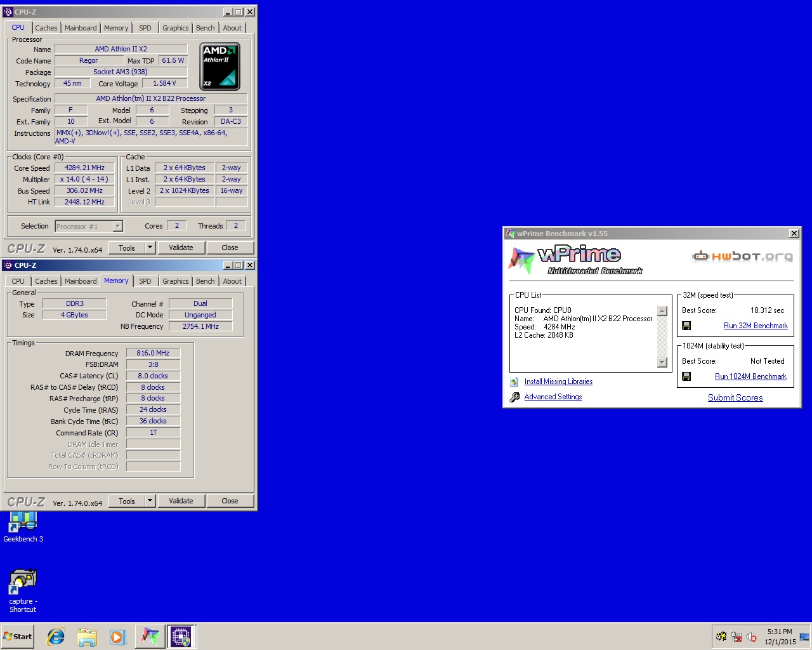Click Close button in top CPU-Z

click(x=230, y=248)
